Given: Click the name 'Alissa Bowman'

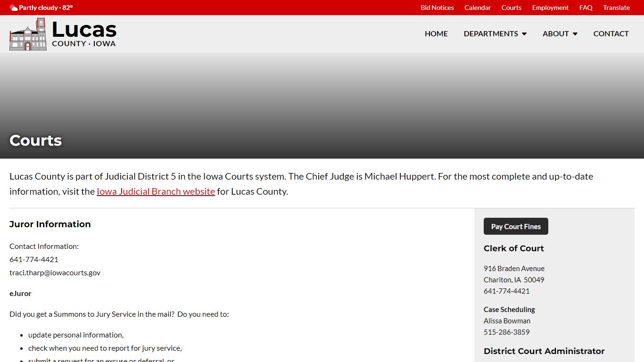Looking at the screenshot, I should point(507,321).
